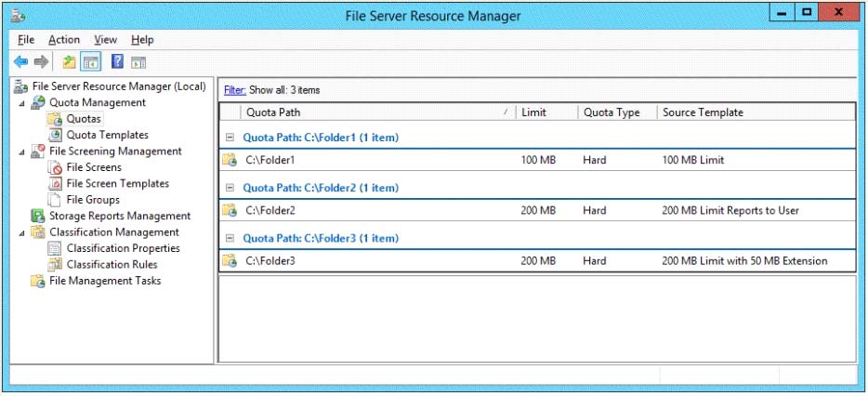
Task: Click the Classification Properties icon
Action: pos(55,248)
